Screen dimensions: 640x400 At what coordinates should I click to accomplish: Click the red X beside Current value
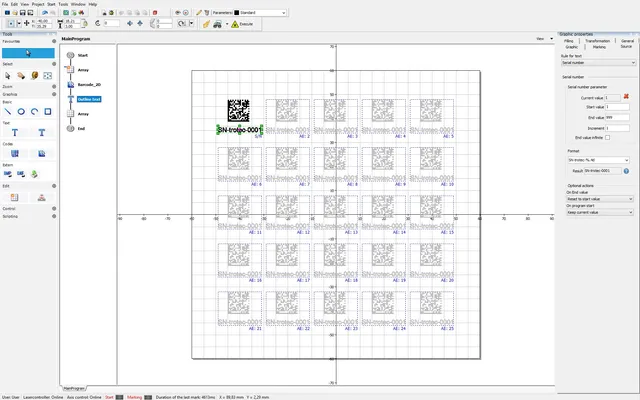coord(625,96)
